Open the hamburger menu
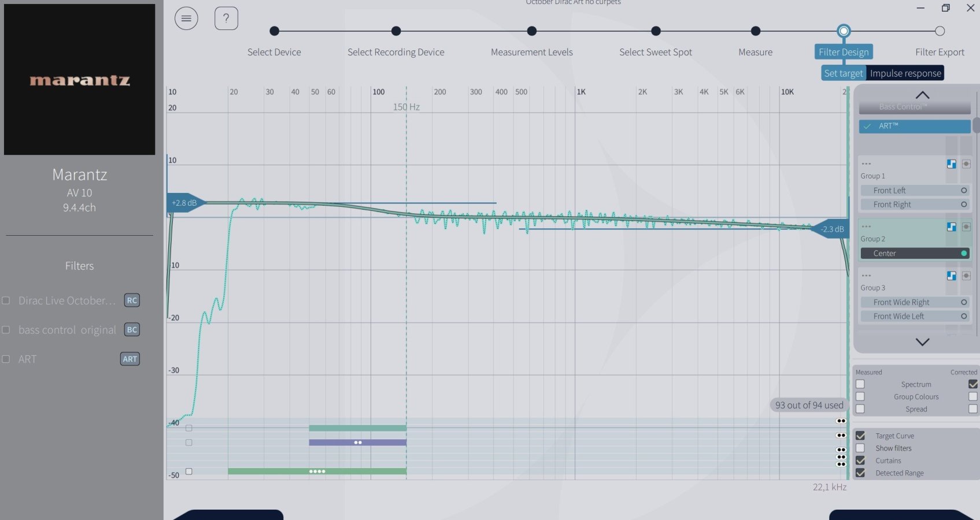 186,18
